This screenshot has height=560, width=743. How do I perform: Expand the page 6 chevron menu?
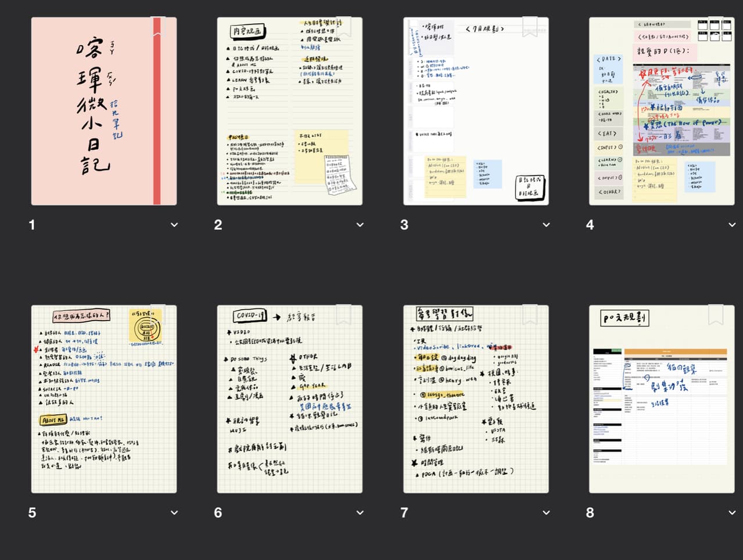[x=360, y=512]
